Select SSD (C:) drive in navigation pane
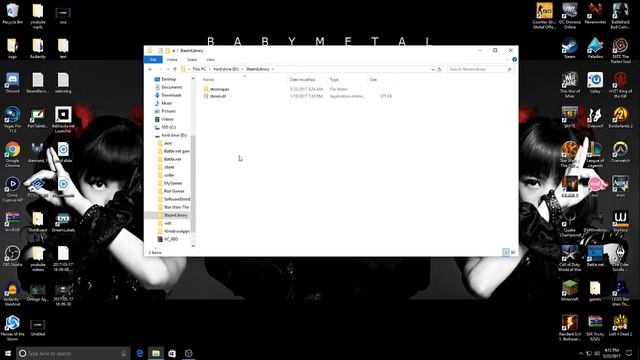Screen dimensions: 640x360 point(168,127)
